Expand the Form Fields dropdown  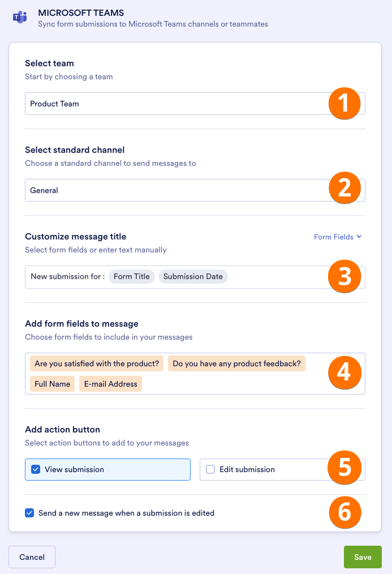338,237
